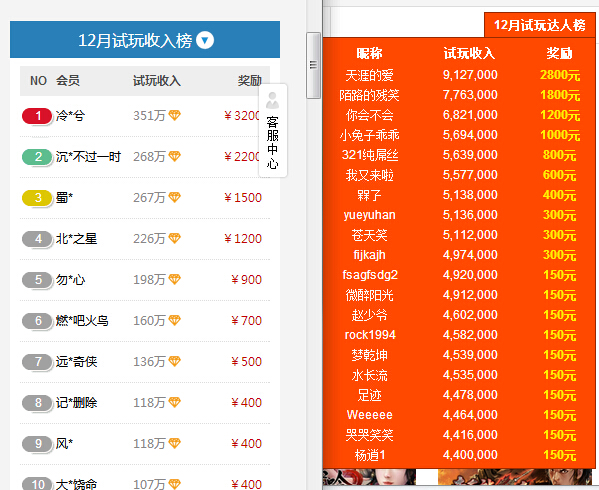Click the rank 5 gray badge
This screenshot has height=490, width=599.
point(37,280)
